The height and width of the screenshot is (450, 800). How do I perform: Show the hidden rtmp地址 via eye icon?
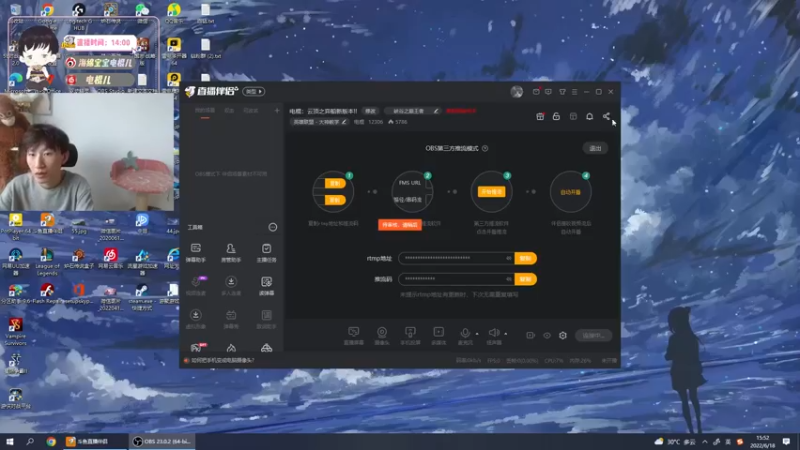509,258
